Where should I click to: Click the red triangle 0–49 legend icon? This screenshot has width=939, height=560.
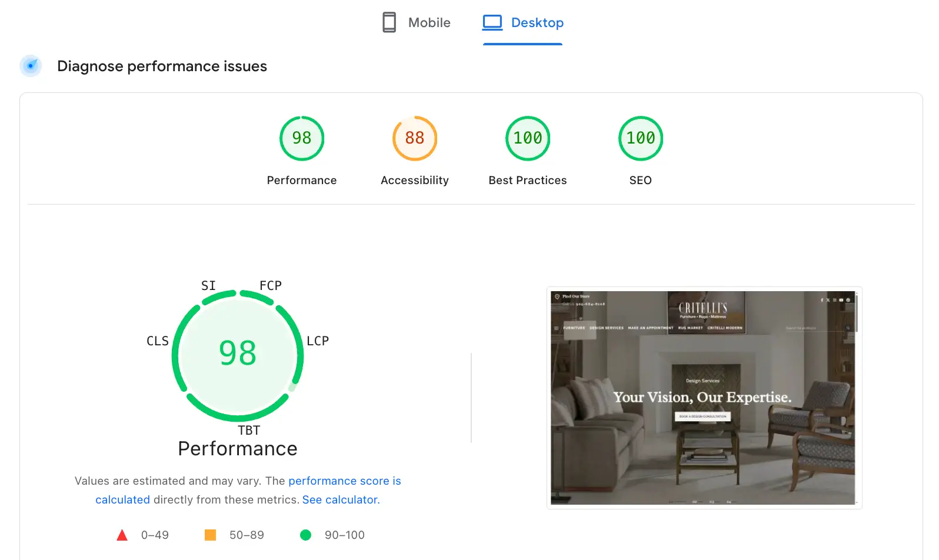point(122,535)
